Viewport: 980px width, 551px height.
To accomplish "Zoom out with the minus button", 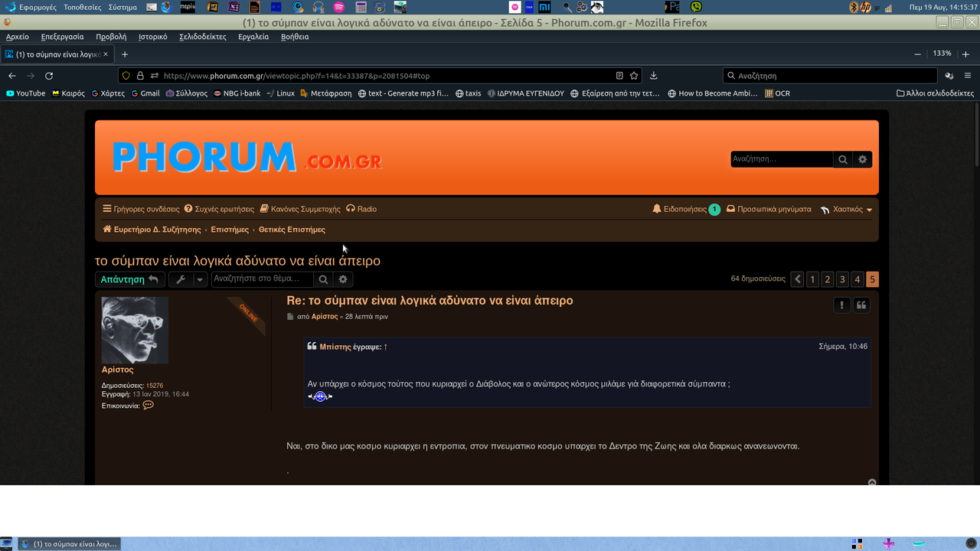I will point(917,54).
